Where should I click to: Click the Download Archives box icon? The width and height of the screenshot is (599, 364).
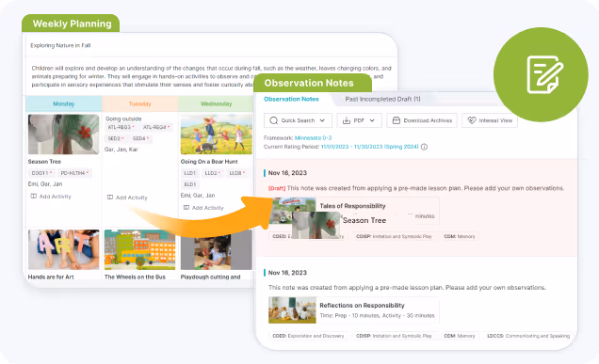397,120
